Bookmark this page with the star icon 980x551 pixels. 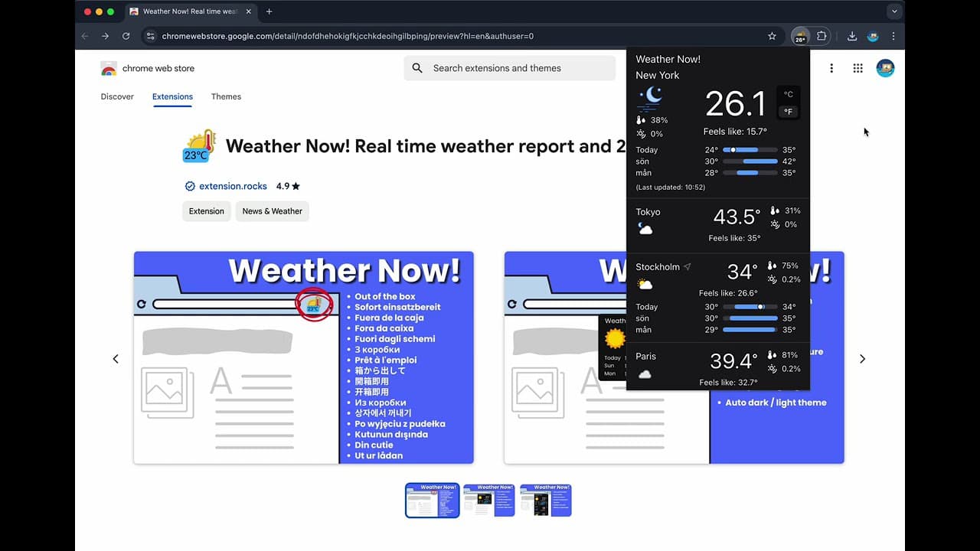(x=772, y=36)
